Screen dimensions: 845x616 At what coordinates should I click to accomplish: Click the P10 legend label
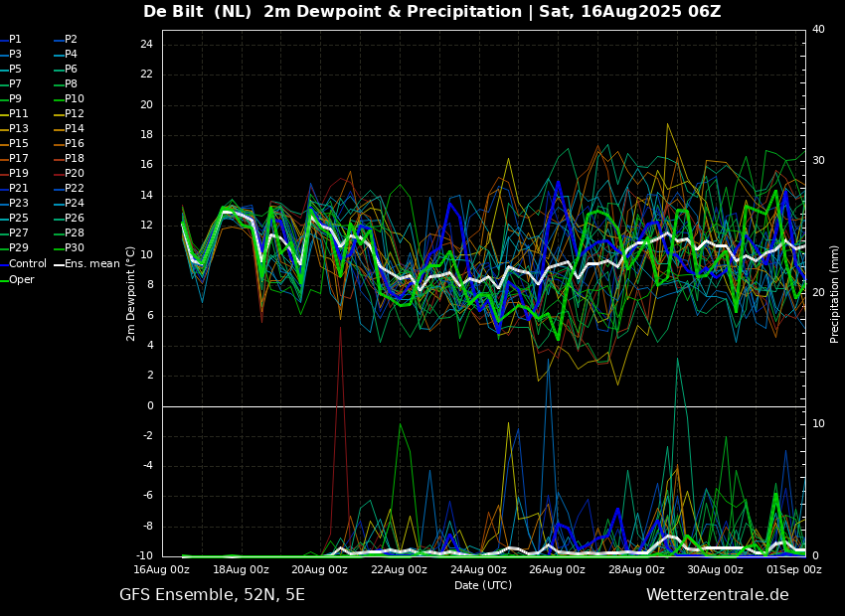coord(74,99)
